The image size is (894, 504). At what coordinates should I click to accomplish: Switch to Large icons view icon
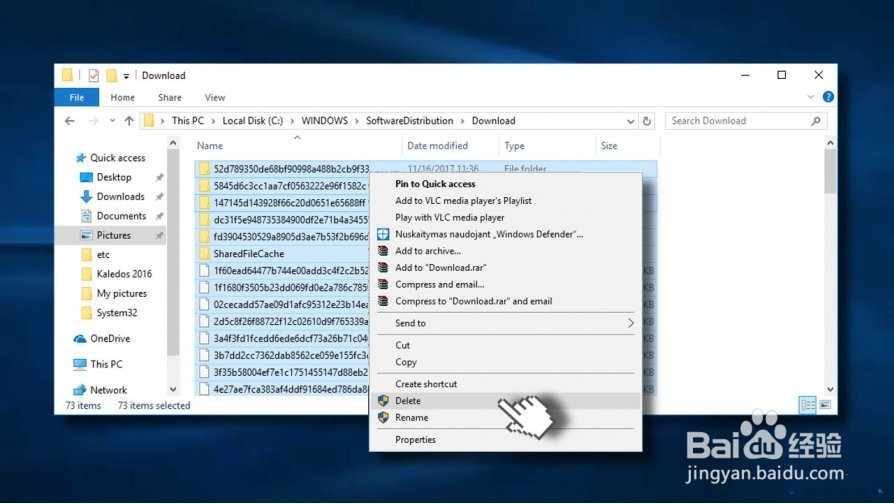tap(825, 405)
